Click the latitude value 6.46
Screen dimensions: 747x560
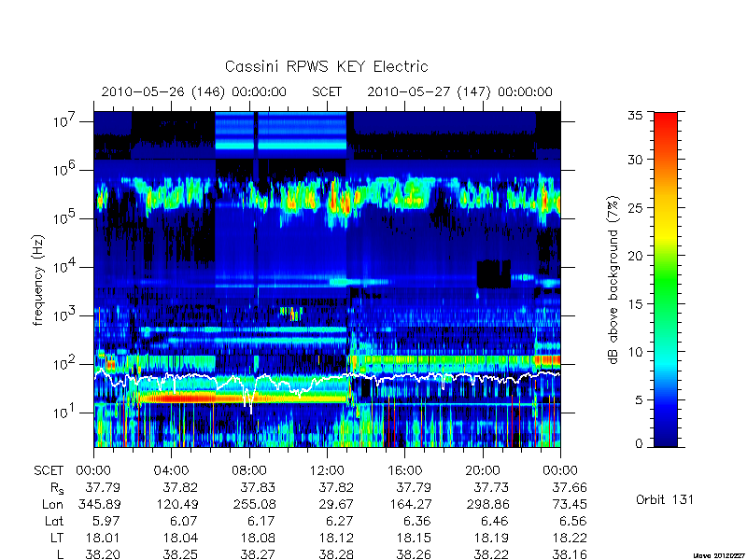pyautogui.click(x=496, y=522)
